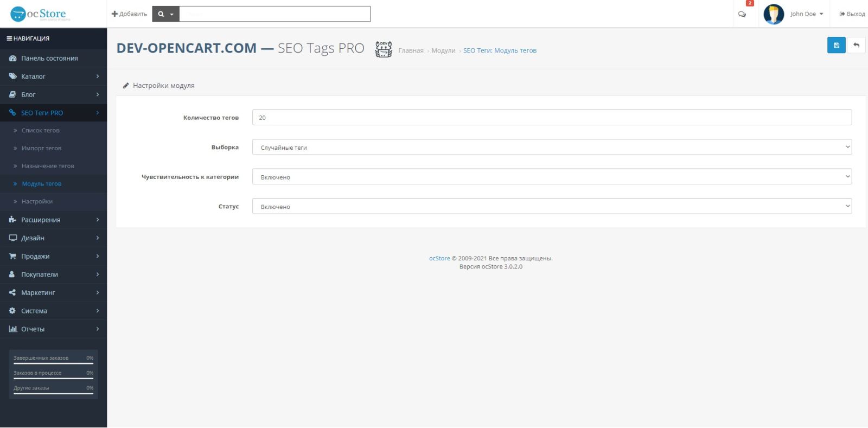Click the ocStore footer link

click(439, 258)
